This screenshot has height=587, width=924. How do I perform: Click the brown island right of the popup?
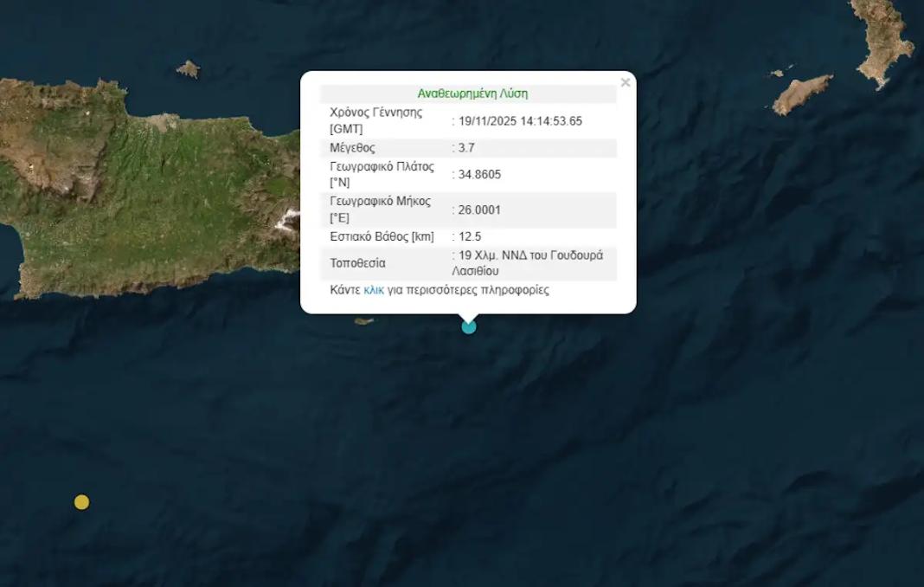tap(803, 93)
